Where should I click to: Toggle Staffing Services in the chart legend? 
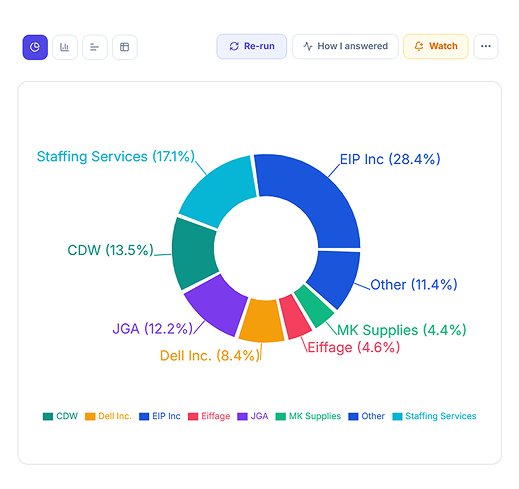coord(434,416)
